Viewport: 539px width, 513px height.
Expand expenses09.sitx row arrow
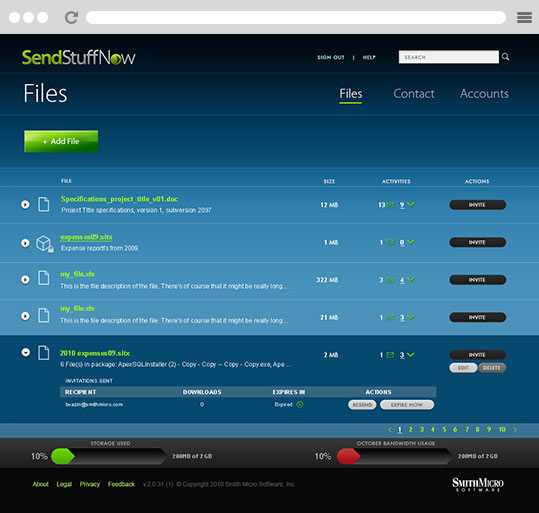25,243
